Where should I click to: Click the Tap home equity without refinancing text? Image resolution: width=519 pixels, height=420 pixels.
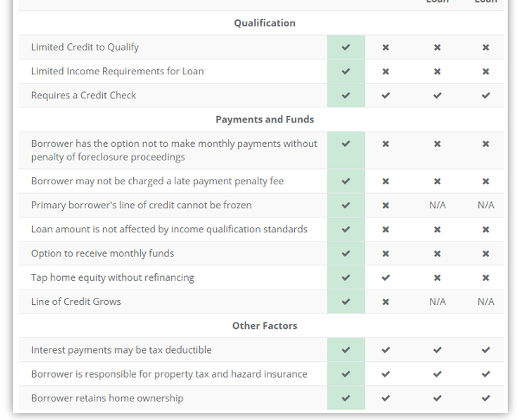(113, 277)
